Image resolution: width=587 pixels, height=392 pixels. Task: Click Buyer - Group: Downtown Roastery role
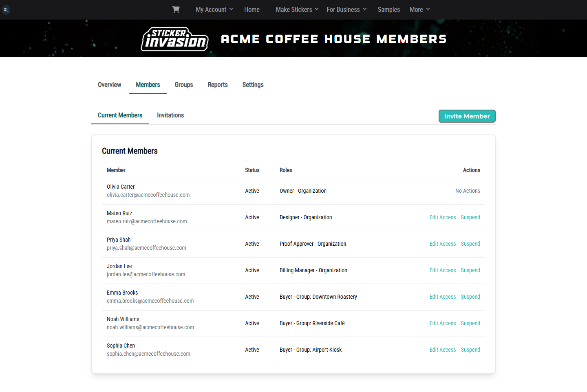[x=318, y=297]
